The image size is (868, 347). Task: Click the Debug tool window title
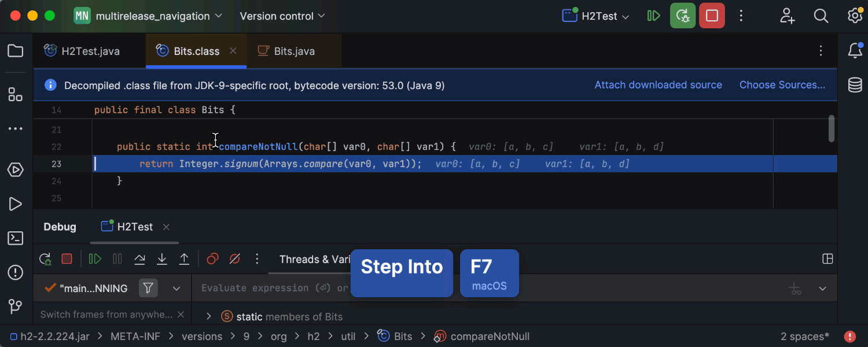(60, 227)
